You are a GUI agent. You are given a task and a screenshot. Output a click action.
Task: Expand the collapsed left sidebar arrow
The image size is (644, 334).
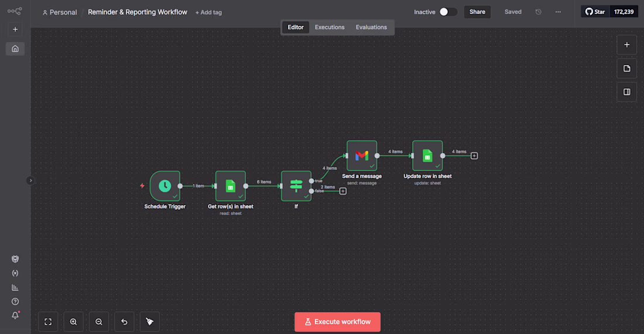coord(30,180)
